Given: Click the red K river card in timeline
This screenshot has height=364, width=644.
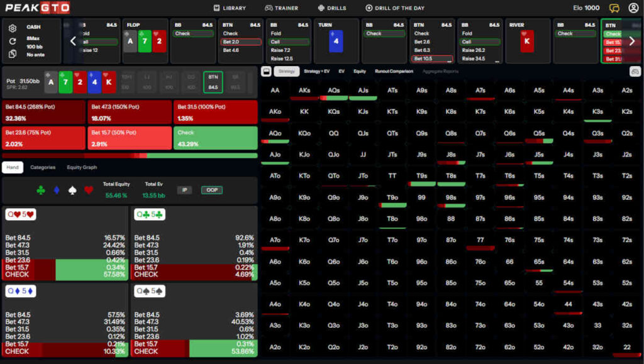Looking at the screenshot, I should 527,41.
